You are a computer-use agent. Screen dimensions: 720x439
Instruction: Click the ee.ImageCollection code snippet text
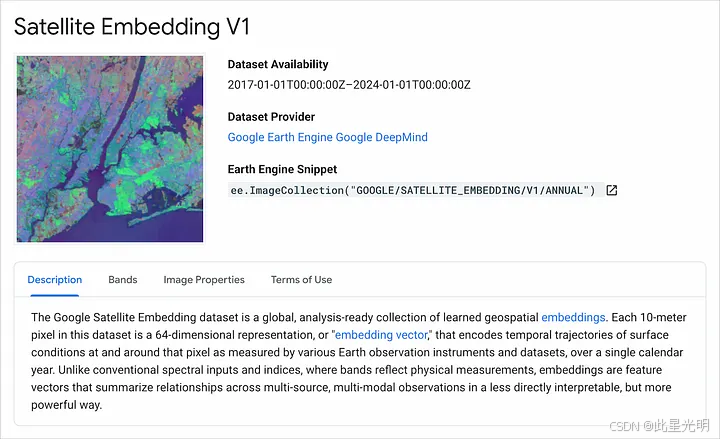(x=413, y=190)
